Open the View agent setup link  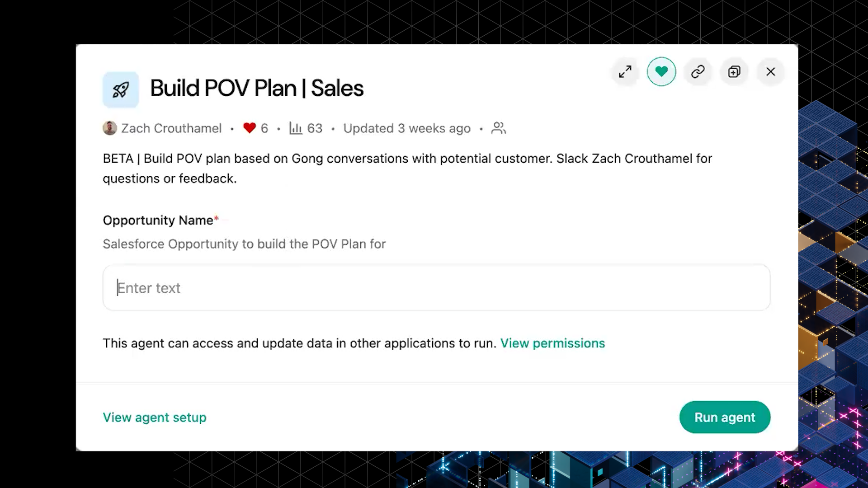(x=155, y=418)
